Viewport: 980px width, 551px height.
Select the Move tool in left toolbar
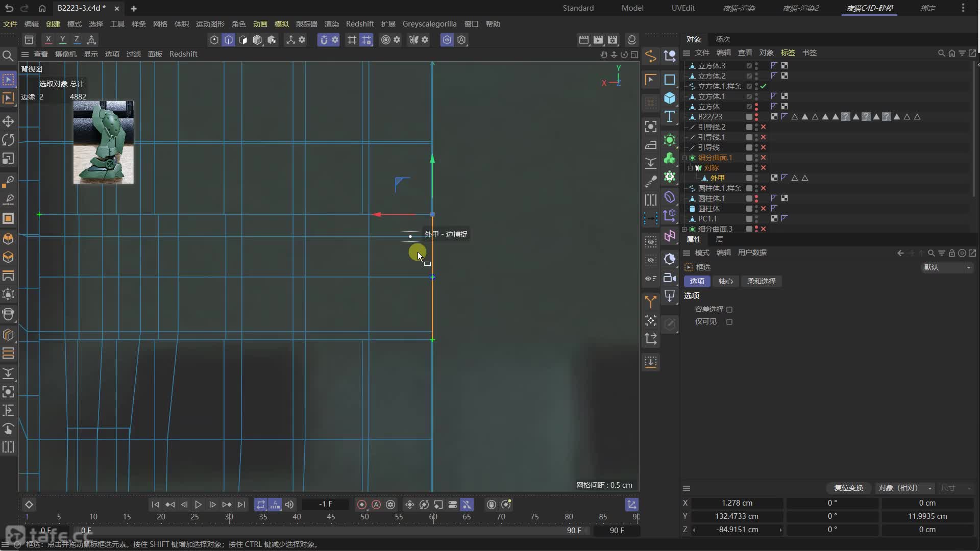[x=8, y=121]
